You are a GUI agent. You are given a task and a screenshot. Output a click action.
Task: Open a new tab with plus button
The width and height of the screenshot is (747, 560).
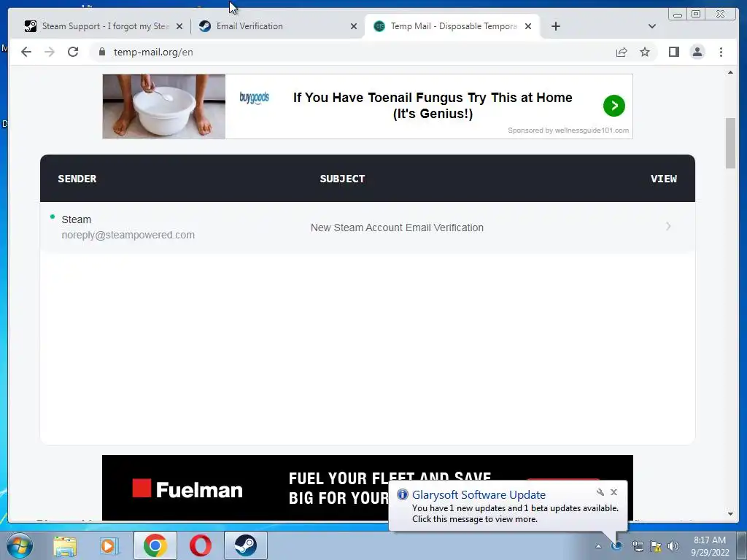click(x=555, y=26)
